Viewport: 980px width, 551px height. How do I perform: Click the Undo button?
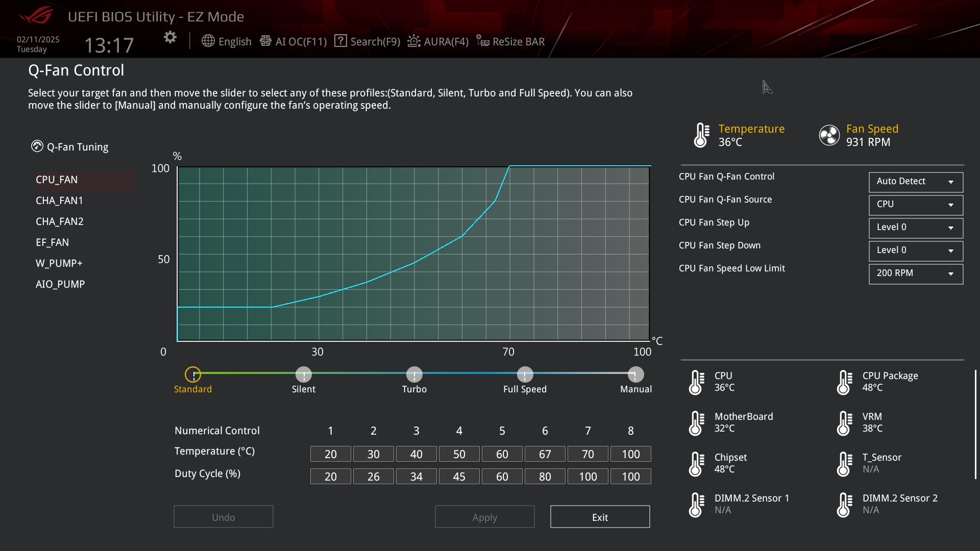point(224,517)
